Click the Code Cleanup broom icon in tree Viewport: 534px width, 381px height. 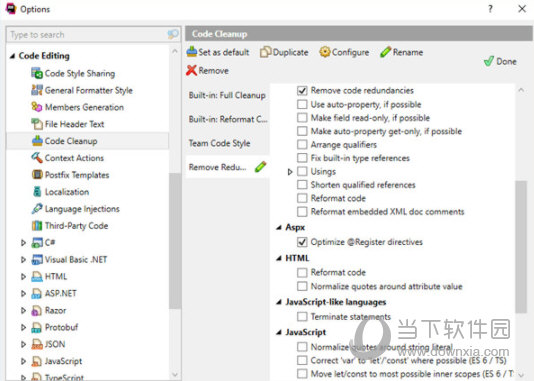tap(37, 141)
